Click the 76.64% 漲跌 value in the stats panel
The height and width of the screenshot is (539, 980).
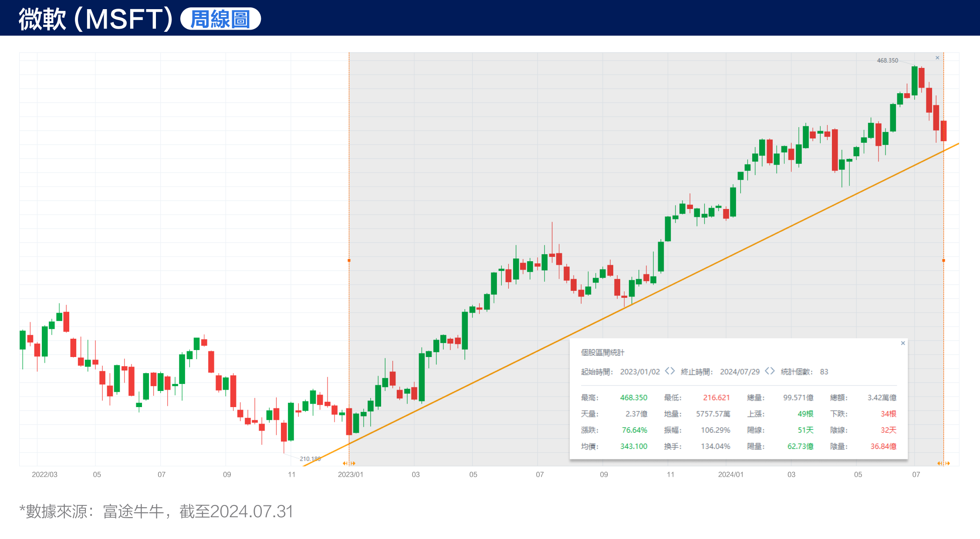[x=634, y=430]
